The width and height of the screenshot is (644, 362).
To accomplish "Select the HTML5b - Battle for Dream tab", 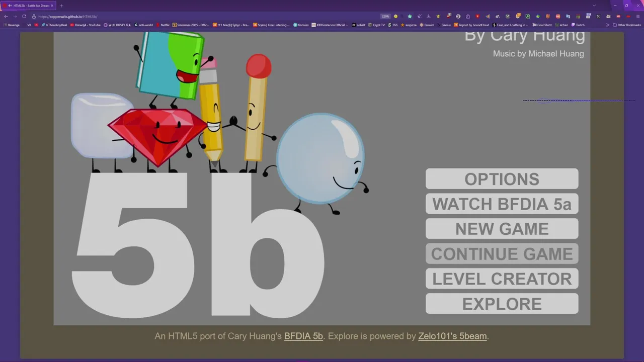I will pos(29,6).
